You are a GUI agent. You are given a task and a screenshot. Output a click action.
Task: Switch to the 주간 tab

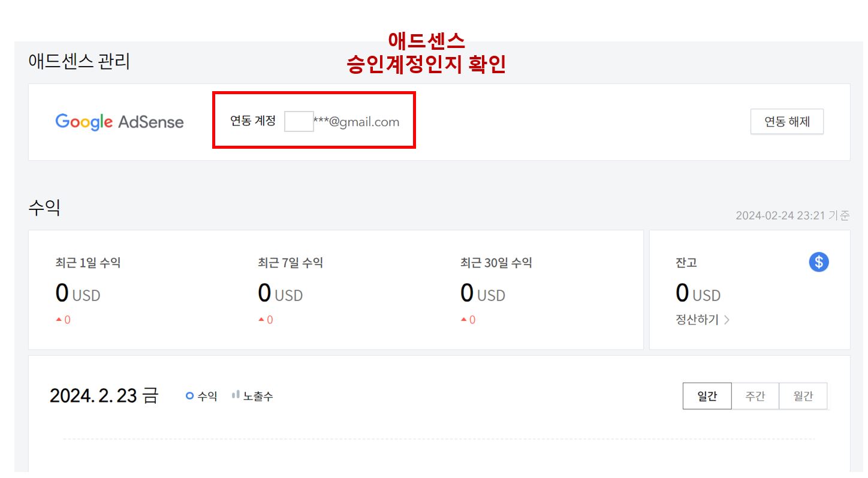pos(756,396)
